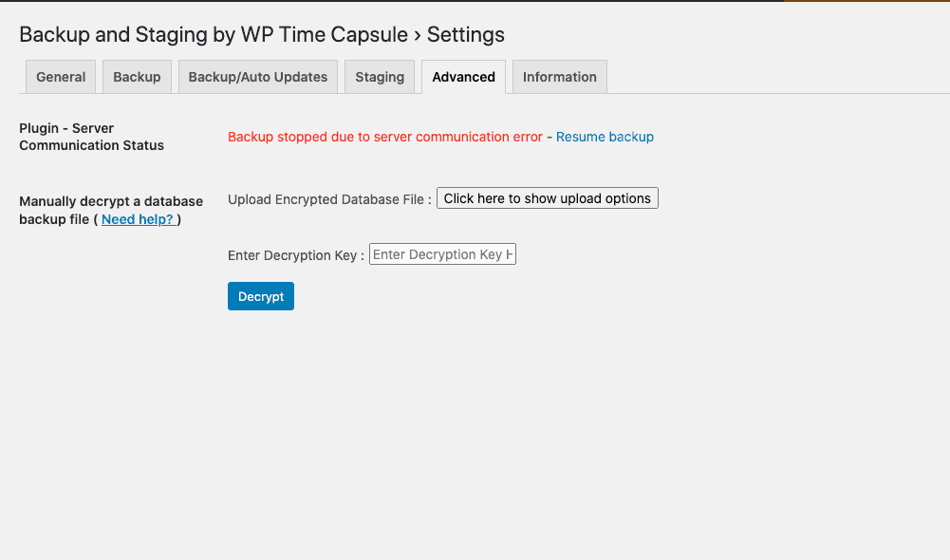Select the Backup/Auto Updates tab
This screenshot has height=560, width=950.
click(257, 77)
